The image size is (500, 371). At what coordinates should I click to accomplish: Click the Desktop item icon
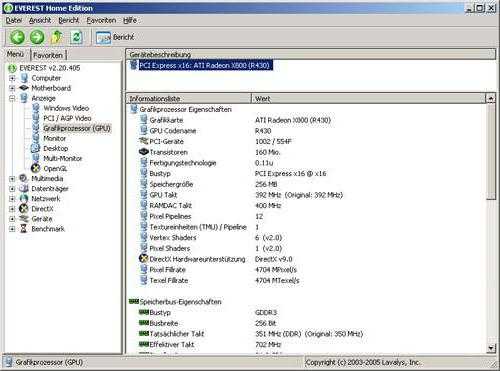coord(36,148)
